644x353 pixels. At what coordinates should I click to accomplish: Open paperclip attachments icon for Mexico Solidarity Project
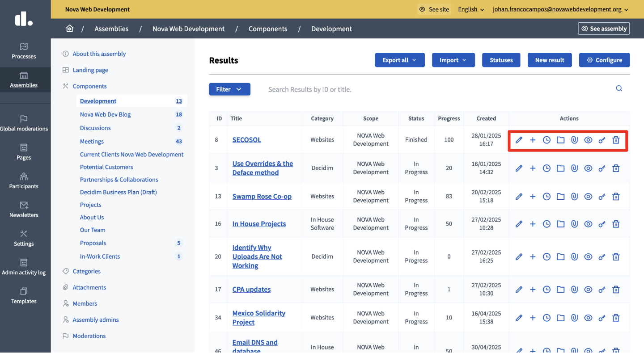coord(575,318)
